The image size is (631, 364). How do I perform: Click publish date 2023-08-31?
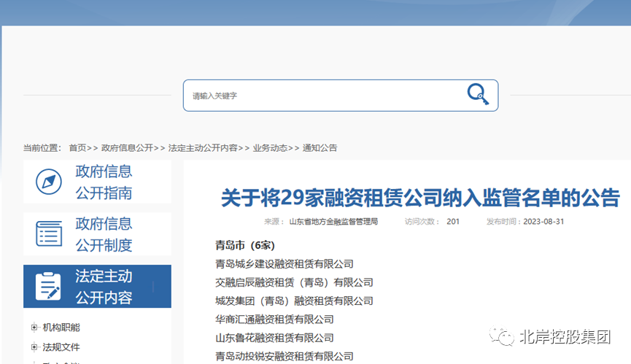(x=543, y=222)
